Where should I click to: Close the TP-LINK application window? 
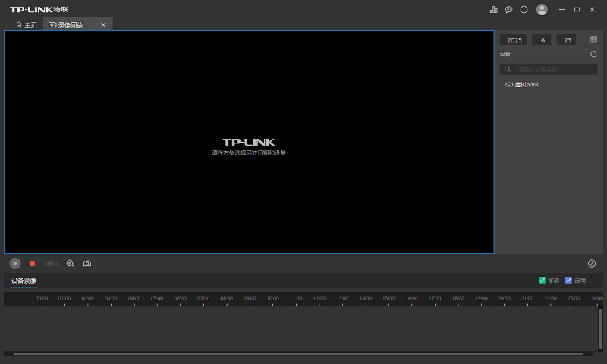(x=592, y=10)
